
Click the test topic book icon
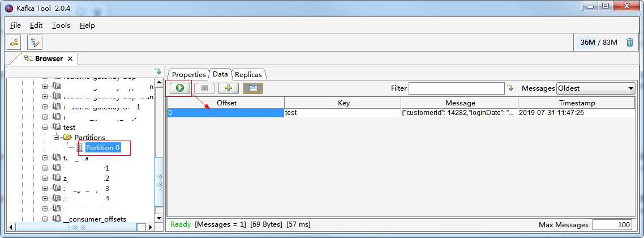[x=57, y=127]
